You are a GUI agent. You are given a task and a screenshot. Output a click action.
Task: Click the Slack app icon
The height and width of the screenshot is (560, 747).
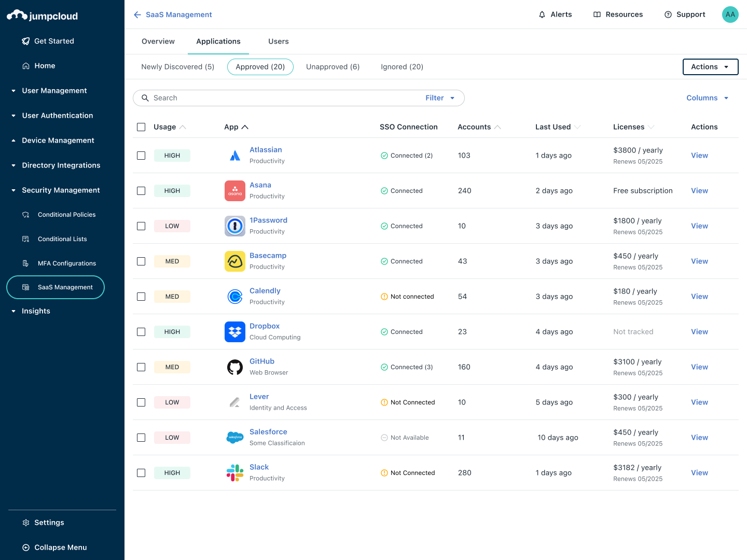234,472
